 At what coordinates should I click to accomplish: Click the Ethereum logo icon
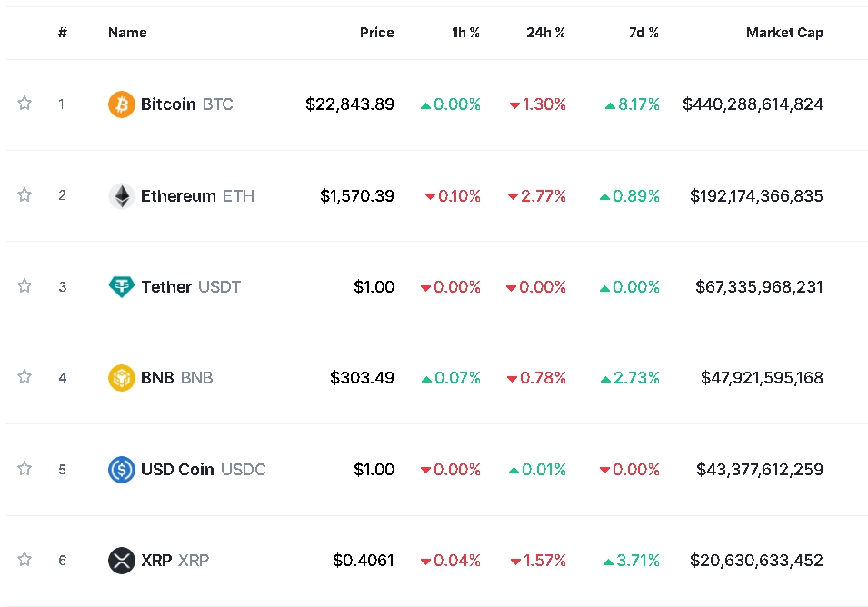pos(122,195)
